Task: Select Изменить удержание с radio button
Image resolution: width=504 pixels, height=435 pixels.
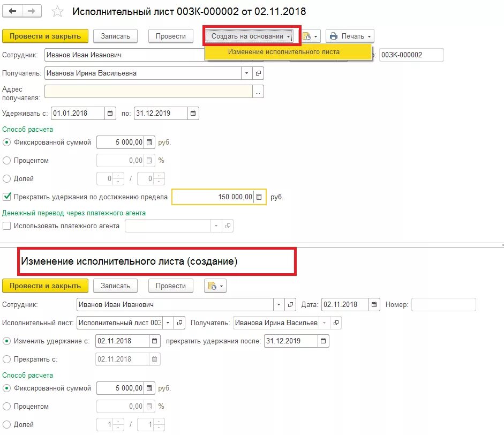Action: tap(7, 341)
